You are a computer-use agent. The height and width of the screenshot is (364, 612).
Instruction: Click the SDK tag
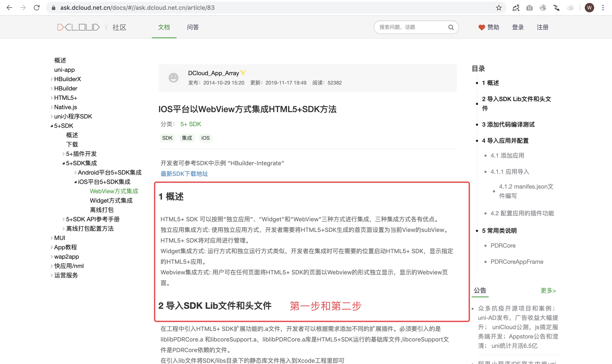coord(167,138)
